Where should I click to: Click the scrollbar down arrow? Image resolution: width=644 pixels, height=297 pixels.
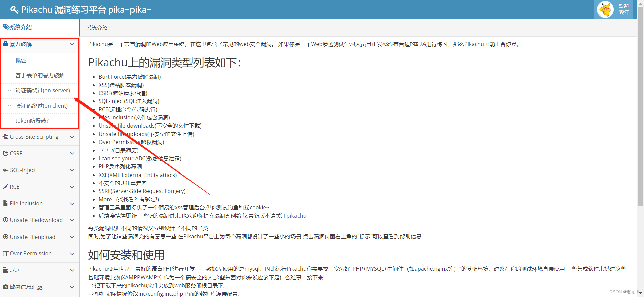point(640,294)
